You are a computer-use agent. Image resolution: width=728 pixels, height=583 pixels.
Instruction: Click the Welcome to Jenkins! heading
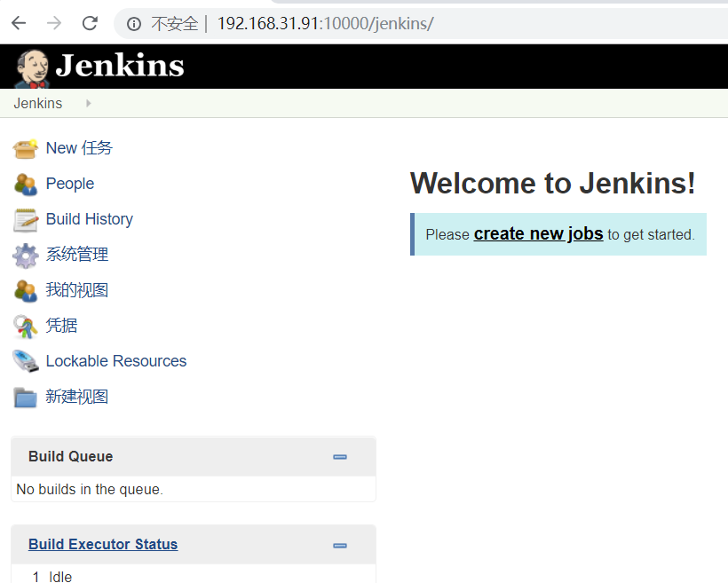pos(553,184)
